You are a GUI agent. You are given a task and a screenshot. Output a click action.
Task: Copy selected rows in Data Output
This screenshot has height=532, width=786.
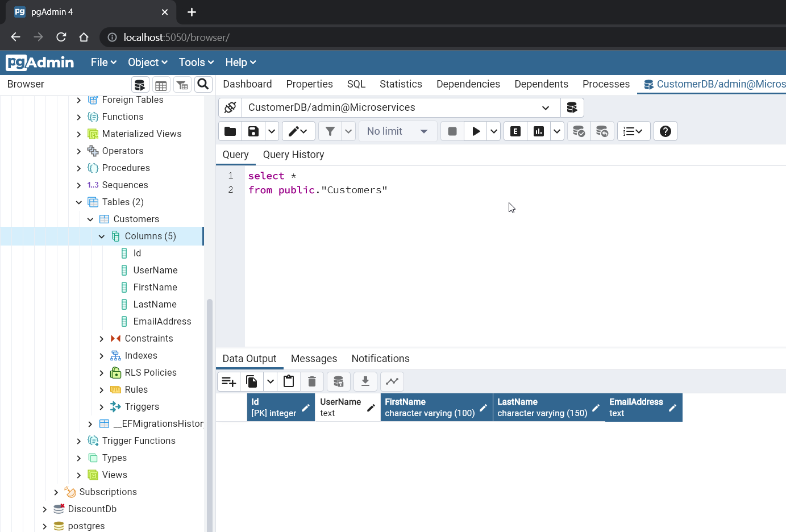click(x=252, y=381)
